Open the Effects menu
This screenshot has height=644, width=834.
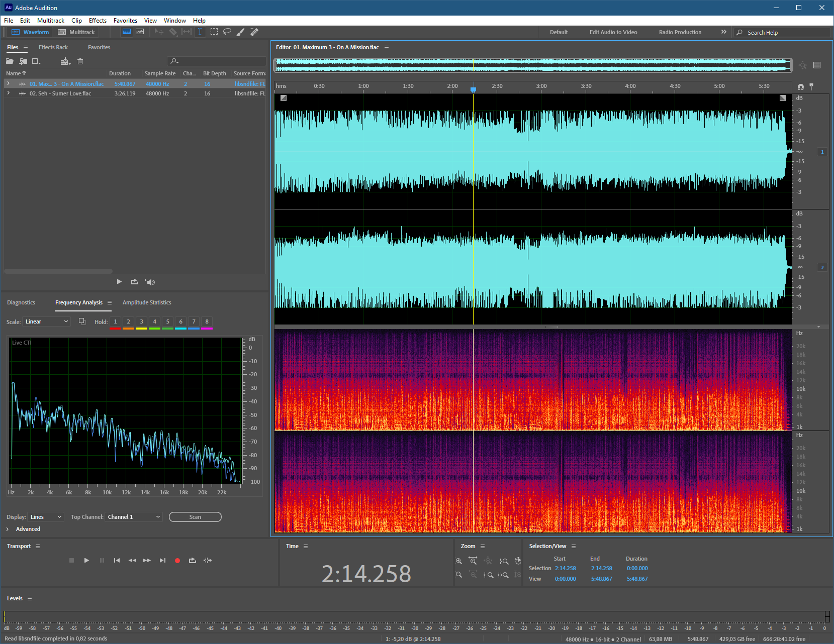coord(98,21)
